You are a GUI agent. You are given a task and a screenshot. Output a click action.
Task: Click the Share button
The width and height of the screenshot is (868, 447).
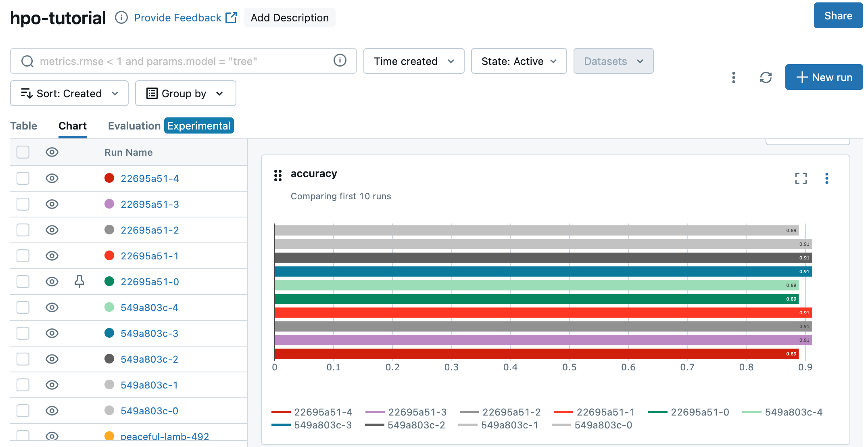838,16
